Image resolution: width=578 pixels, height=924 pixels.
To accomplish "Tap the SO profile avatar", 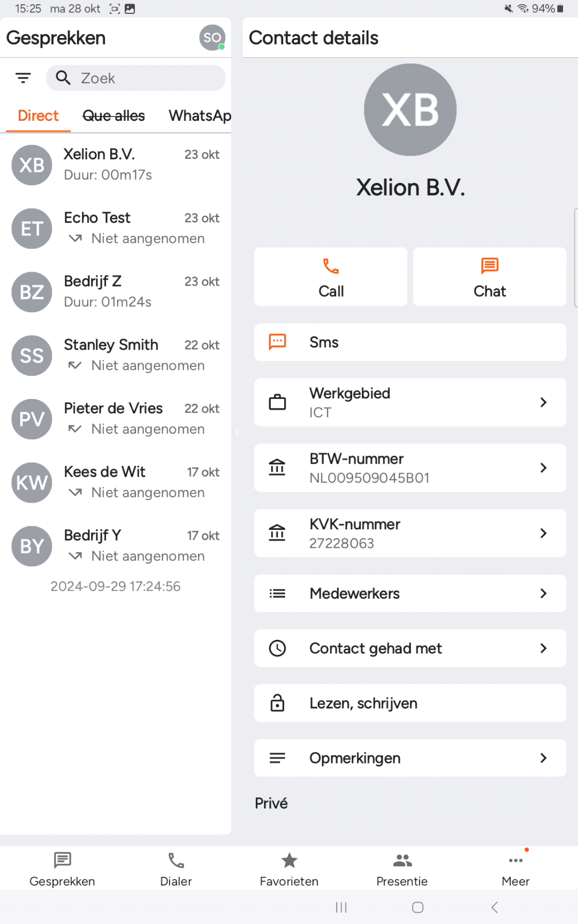I will coord(212,38).
